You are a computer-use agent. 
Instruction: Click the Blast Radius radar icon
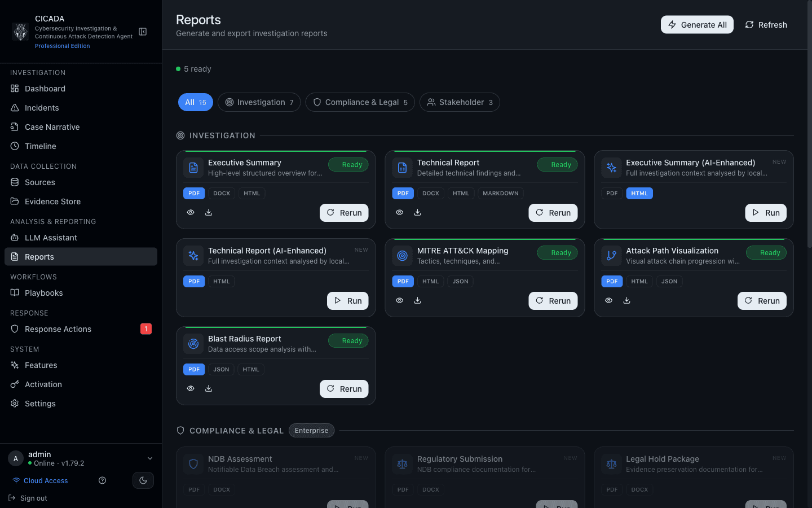[x=193, y=344]
